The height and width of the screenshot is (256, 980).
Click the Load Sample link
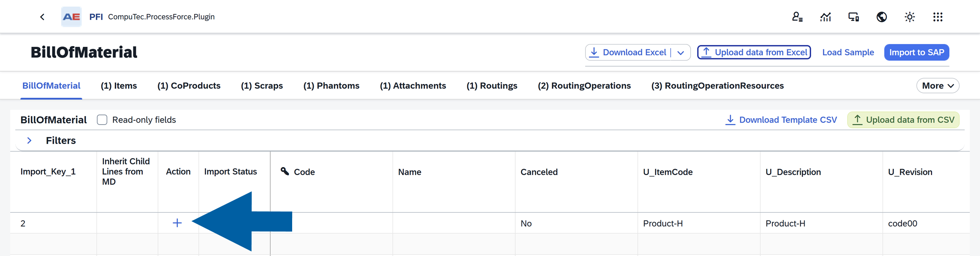(848, 52)
